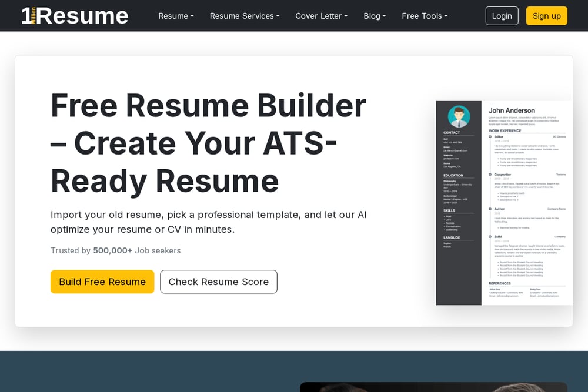Image resolution: width=588 pixels, height=392 pixels.
Task: Click the 500,000+ Job seekers text
Action: (136, 250)
